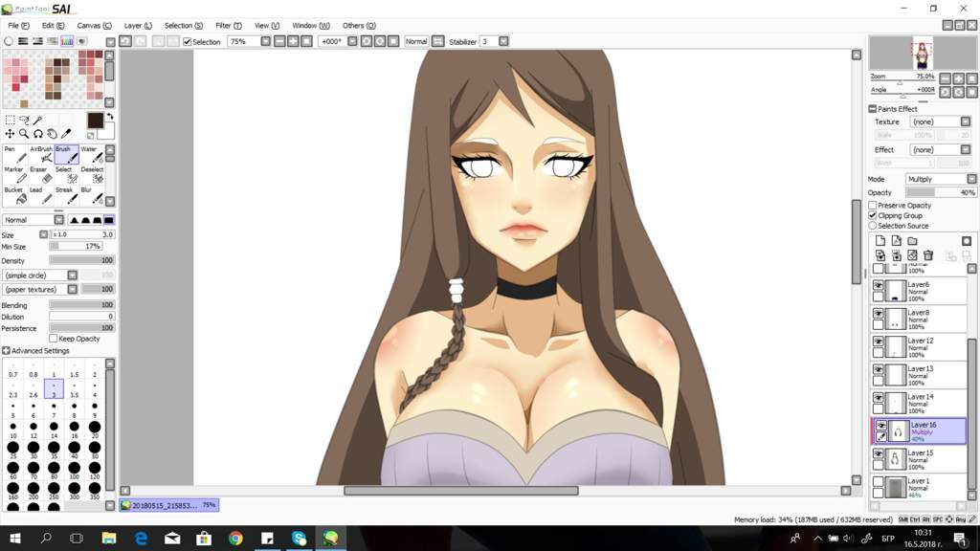
Task: Adjust the brush Density slider
Action: 82,260
